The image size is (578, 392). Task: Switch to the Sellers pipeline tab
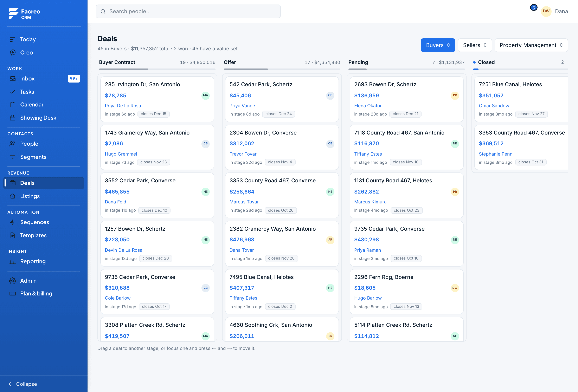[x=475, y=45]
